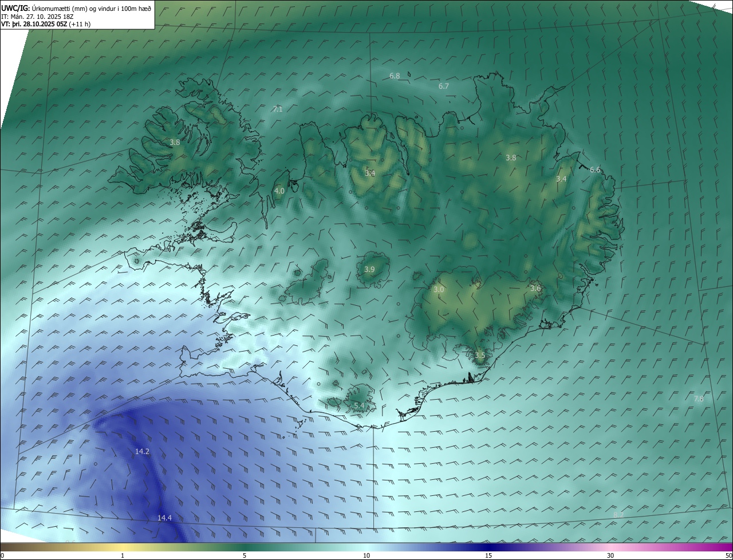Click the 10 tick on the color scale
The image size is (733, 560).
click(366, 555)
